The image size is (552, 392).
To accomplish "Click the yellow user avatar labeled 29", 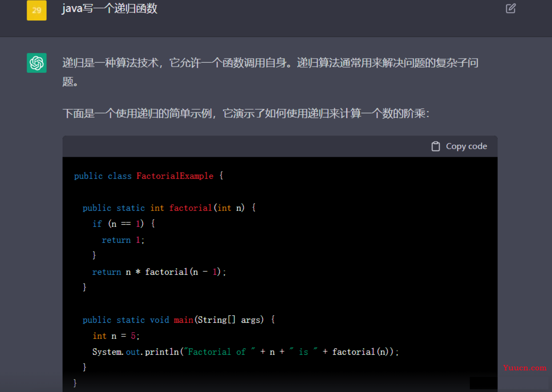I will pos(36,10).
